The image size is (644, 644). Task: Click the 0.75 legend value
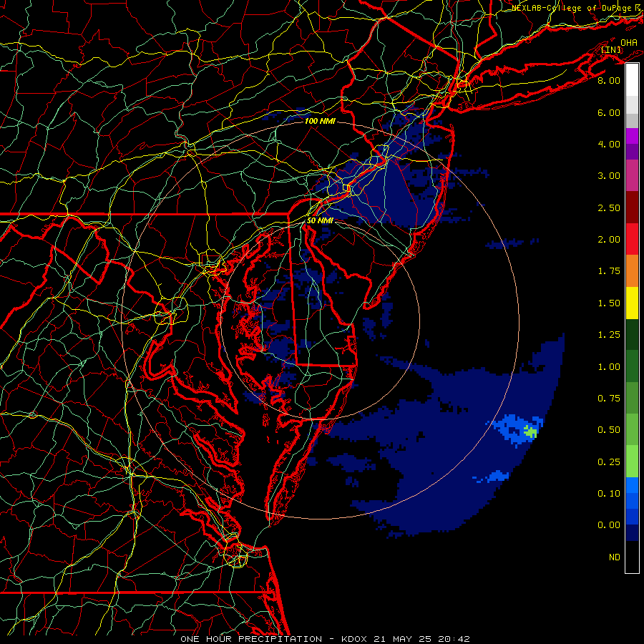point(609,399)
